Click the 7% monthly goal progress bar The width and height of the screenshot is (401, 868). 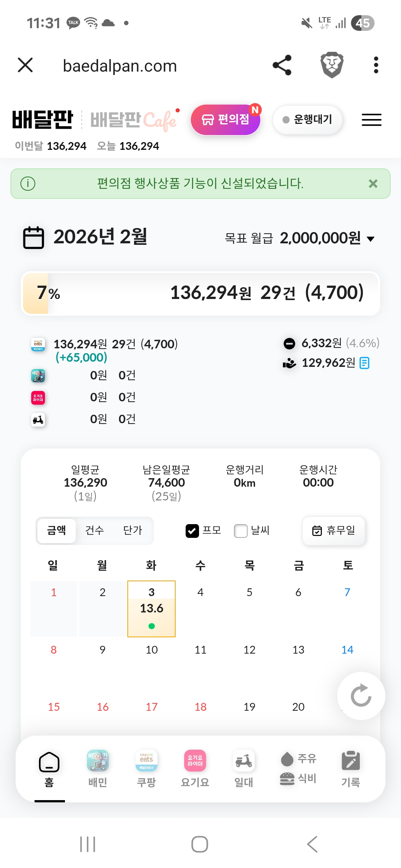[x=200, y=293]
